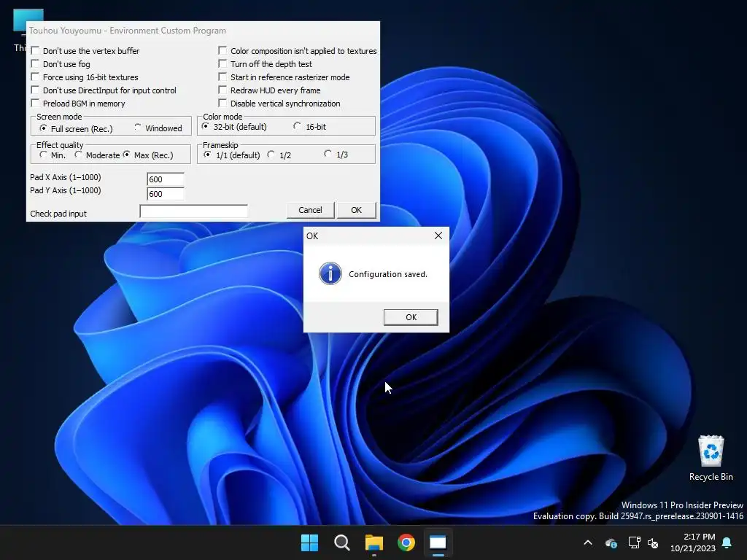Open the OneDrive cloud tray icon
The image size is (747, 560).
[x=611, y=542]
